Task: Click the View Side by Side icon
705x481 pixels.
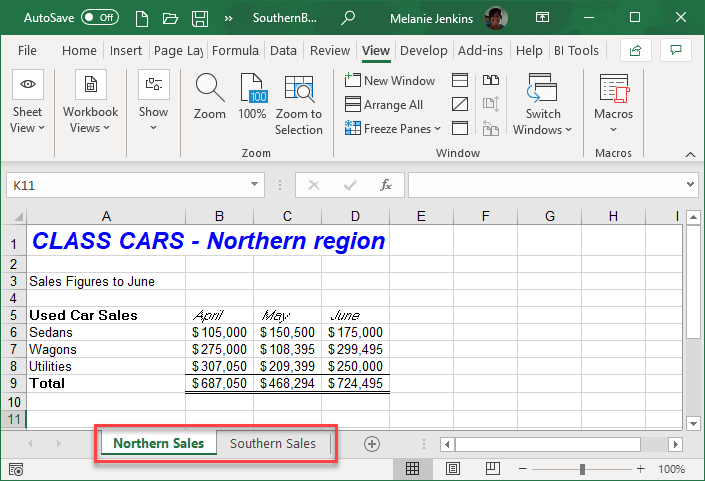Action: pos(491,80)
